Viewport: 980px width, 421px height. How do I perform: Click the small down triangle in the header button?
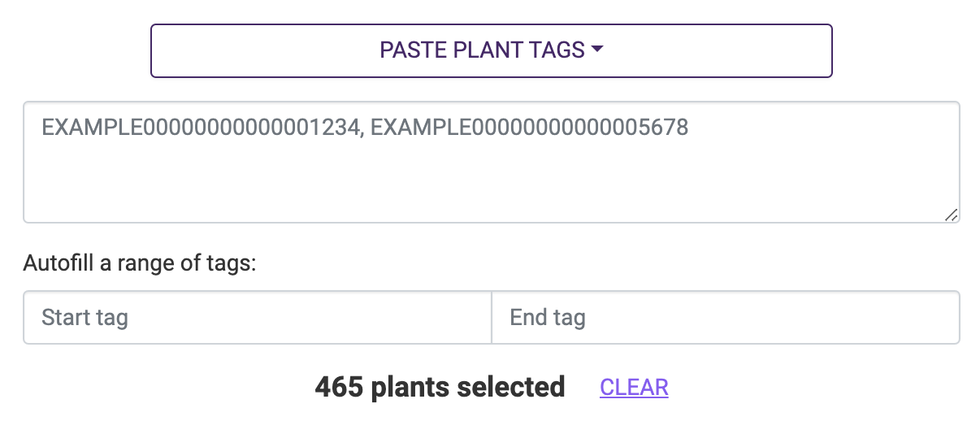(597, 50)
